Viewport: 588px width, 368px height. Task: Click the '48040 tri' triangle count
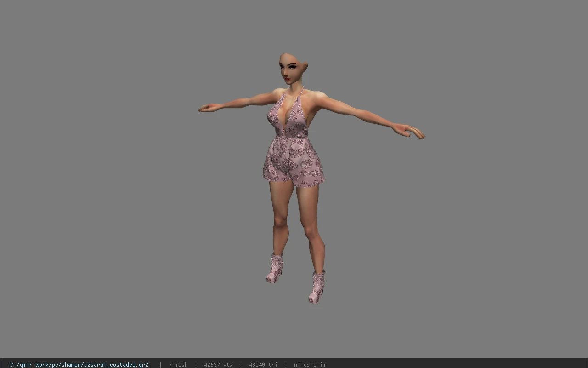(x=263, y=365)
